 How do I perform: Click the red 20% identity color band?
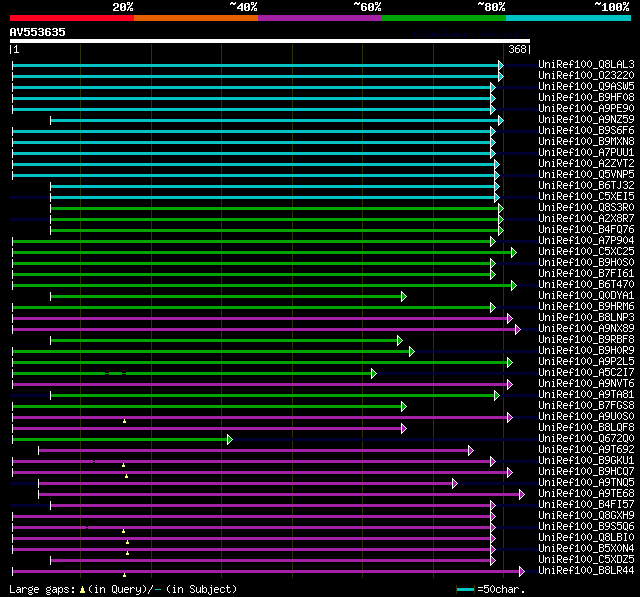point(72,18)
